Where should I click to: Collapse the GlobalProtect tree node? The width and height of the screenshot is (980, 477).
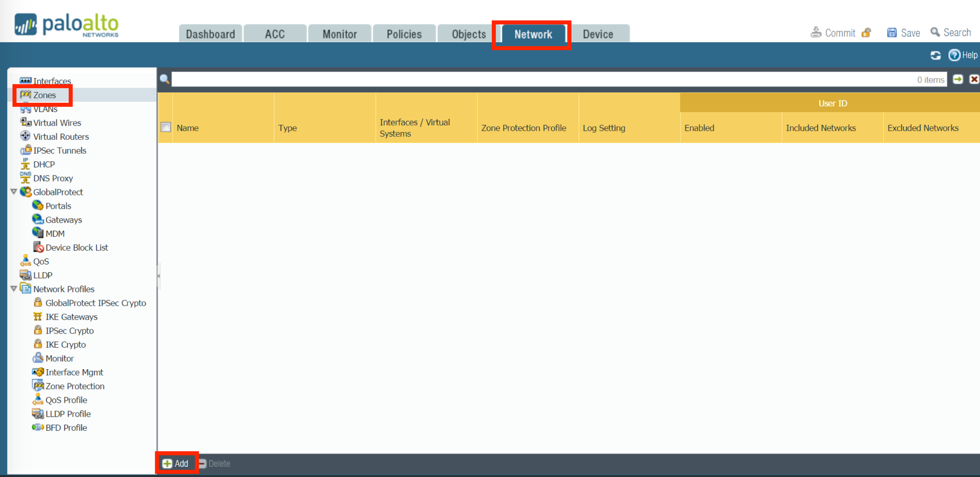tap(14, 192)
